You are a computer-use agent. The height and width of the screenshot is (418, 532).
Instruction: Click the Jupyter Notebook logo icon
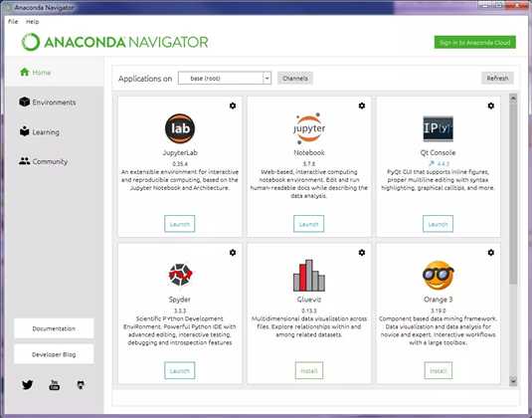pyautogui.click(x=309, y=128)
